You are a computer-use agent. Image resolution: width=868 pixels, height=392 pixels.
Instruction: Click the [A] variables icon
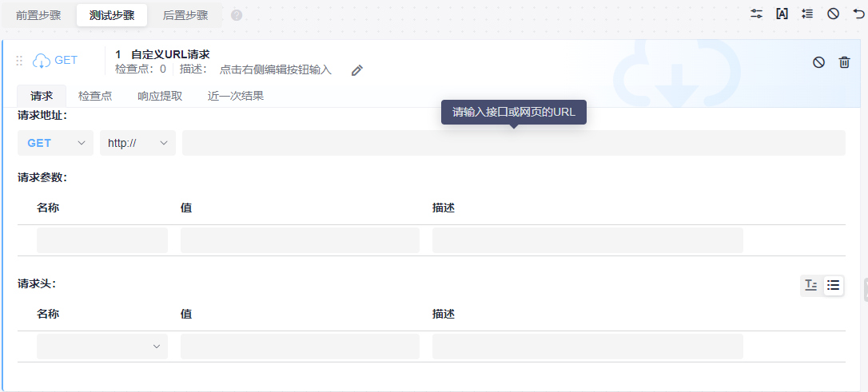782,14
